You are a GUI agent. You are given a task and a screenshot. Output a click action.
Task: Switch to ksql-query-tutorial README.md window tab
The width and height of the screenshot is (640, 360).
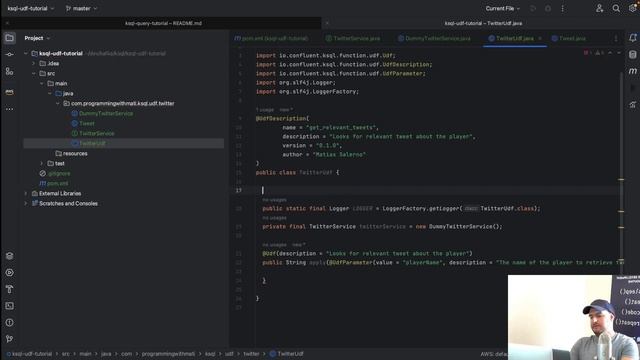click(x=163, y=23)
